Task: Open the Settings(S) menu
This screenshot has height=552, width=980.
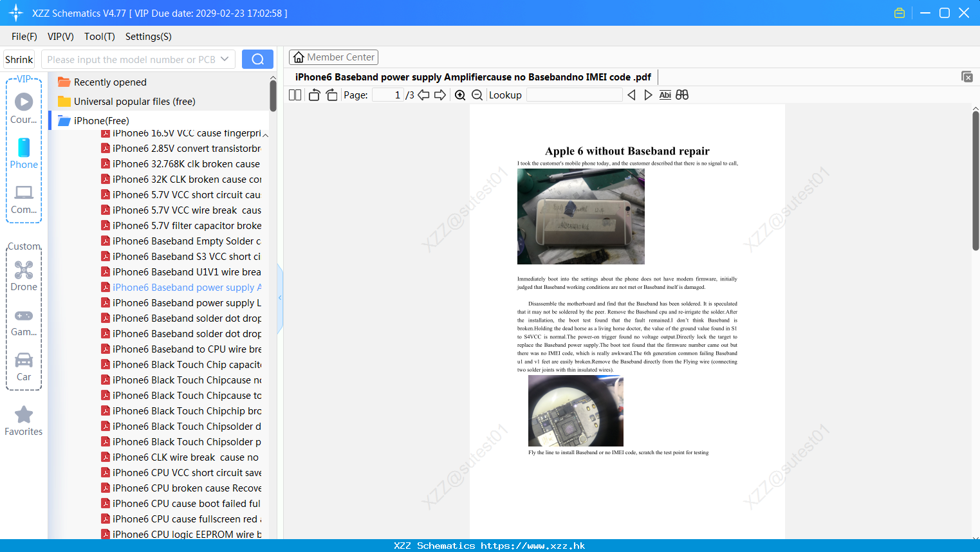Action: 149,37
